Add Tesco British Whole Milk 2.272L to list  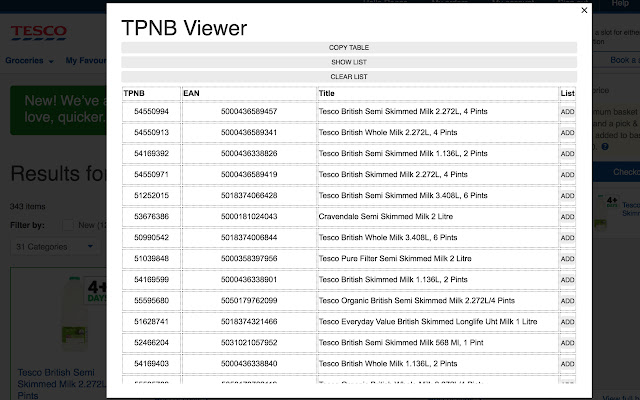pyautogui.click(x=567, y=133)
